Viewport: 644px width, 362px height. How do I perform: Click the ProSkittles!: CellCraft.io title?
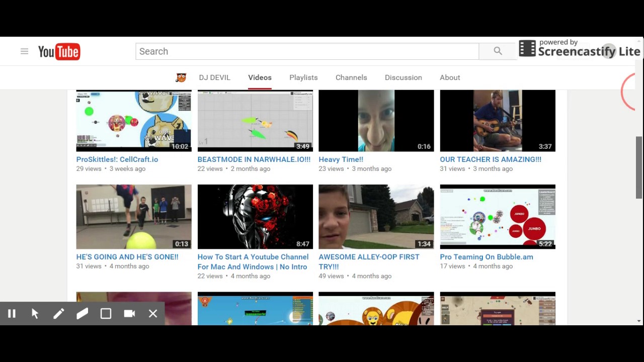(117, 159)
